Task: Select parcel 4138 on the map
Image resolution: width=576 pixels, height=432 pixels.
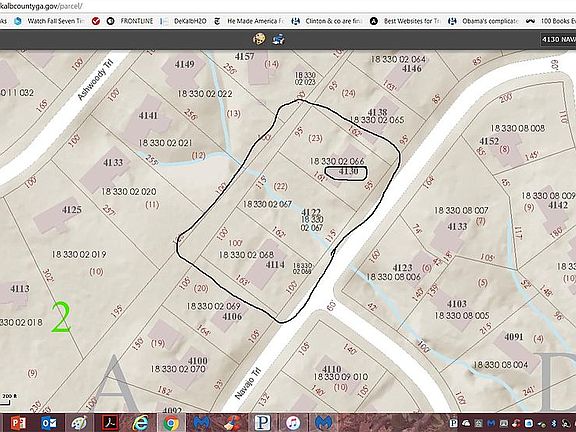Action: pos(377,112)
